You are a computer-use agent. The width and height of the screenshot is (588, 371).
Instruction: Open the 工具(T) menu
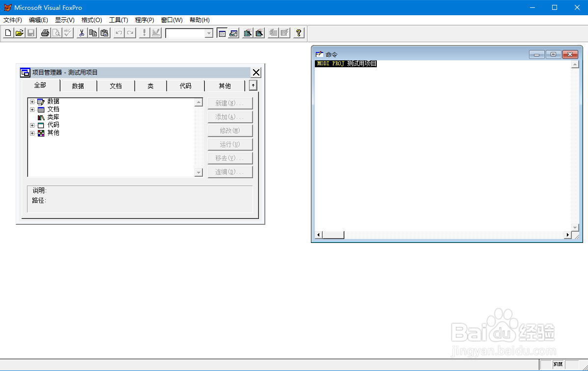point(118,20)
